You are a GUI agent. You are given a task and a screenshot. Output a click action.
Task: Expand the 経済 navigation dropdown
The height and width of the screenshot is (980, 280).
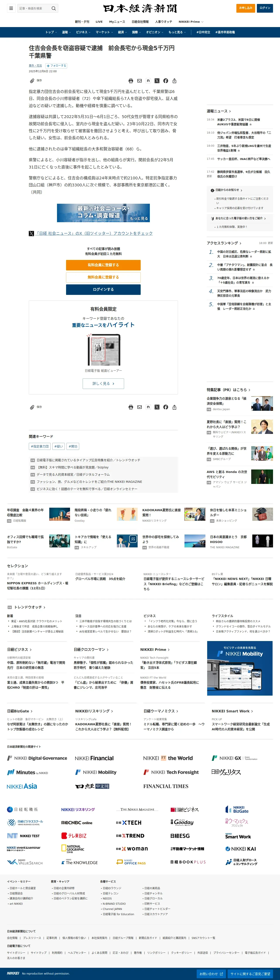[x=122, y=32]
